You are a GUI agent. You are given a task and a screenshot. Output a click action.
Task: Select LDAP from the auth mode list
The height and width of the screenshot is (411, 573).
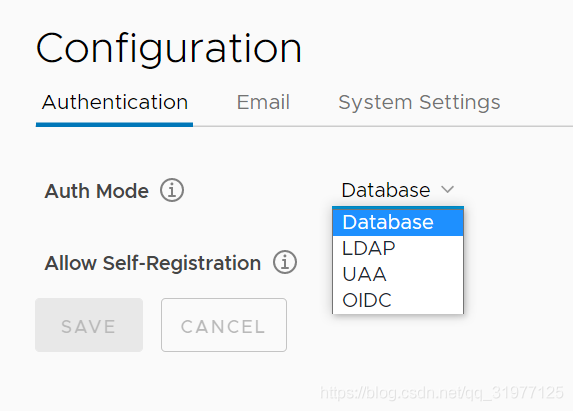(398, 248)
